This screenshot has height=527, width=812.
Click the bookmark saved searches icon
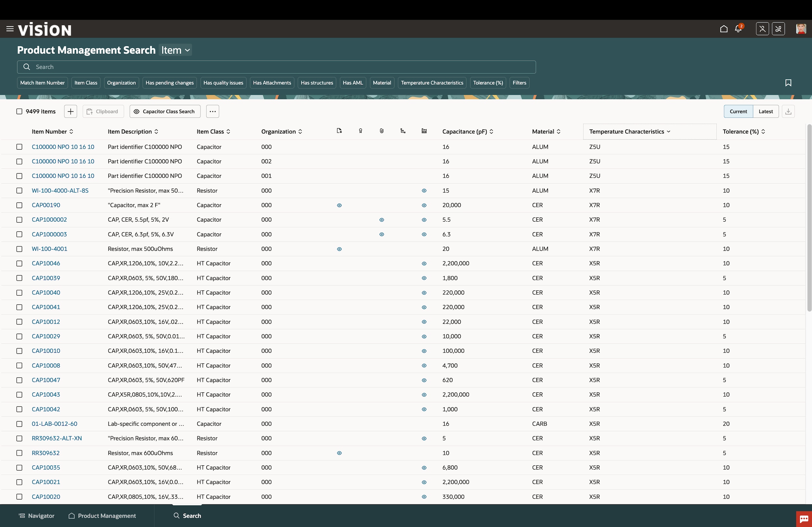coord(788,83)
